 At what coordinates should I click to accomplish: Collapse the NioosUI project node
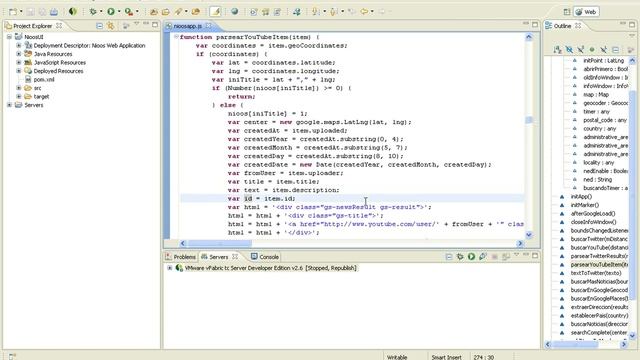point(9,37)
